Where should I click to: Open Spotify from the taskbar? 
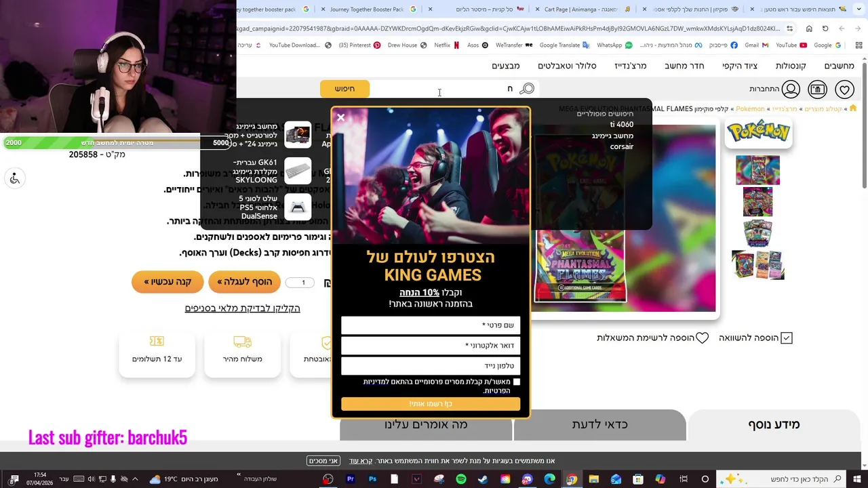click(461, 479)
